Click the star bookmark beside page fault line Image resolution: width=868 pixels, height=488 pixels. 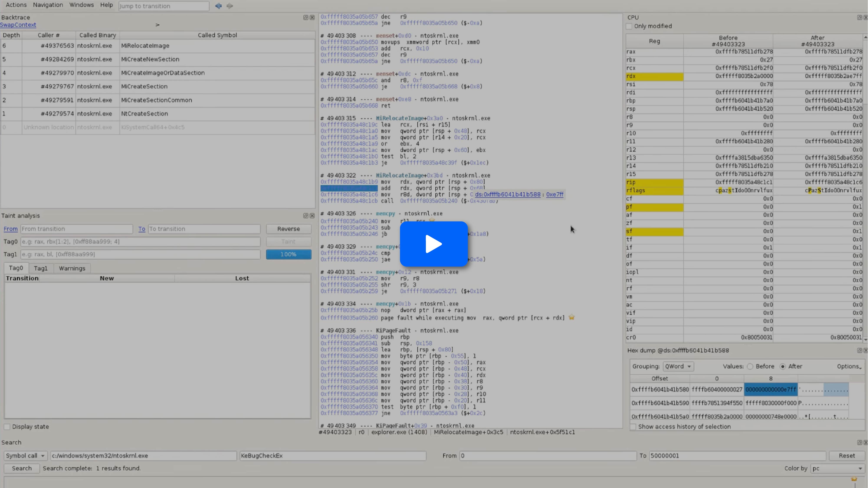tap(571, 317)
